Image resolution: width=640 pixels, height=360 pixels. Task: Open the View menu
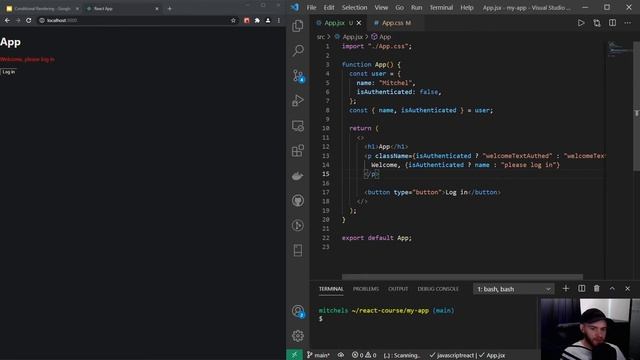tap(381, 7)
